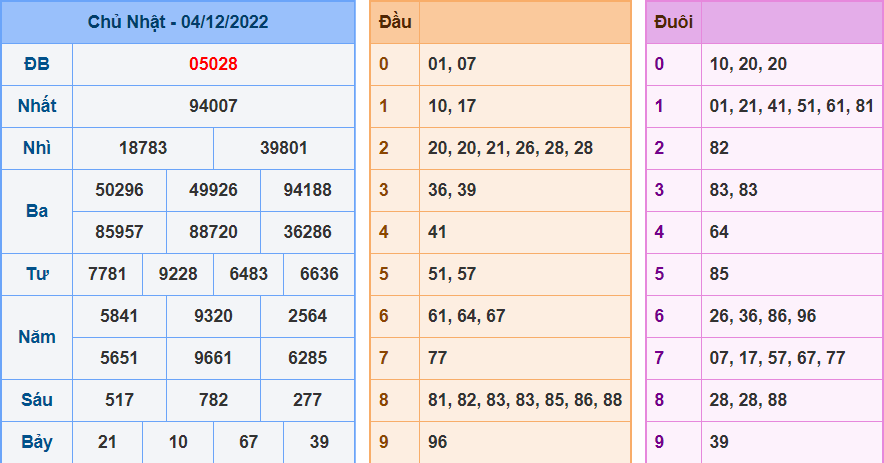
Task: Click Đầu table row 7 value '77'
Action: pos(437,358)
